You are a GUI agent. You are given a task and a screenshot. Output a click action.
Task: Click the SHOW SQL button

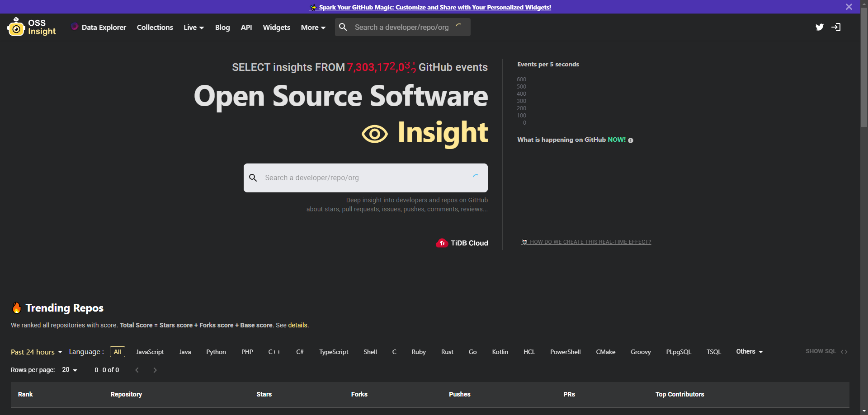[826, 351]
